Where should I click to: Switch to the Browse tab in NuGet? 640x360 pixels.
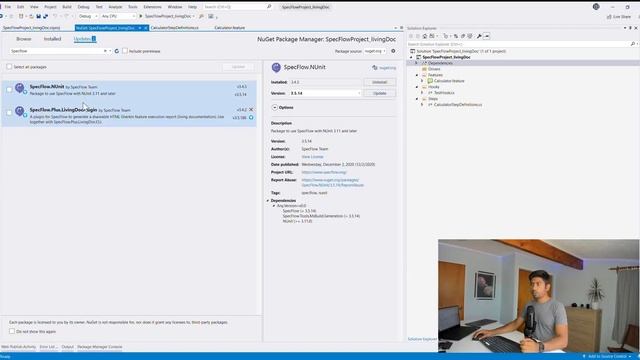24,39
